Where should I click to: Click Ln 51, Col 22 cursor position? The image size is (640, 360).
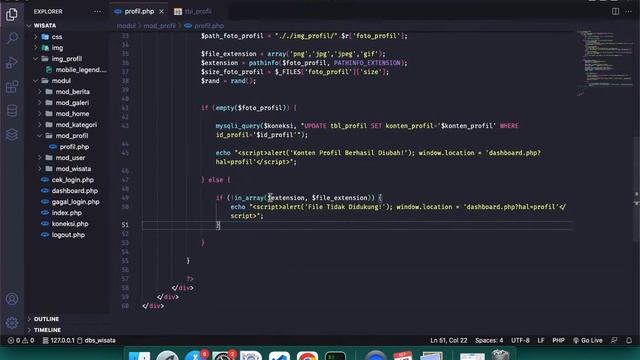(449, 340)
